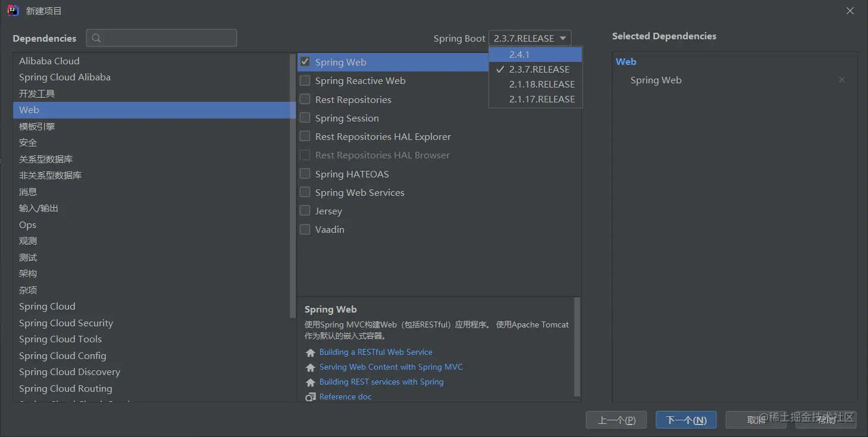This screenshot has width=868, height=437.
Task: Enable Spring Reactive Web checkbox
Action: [305, 80]
